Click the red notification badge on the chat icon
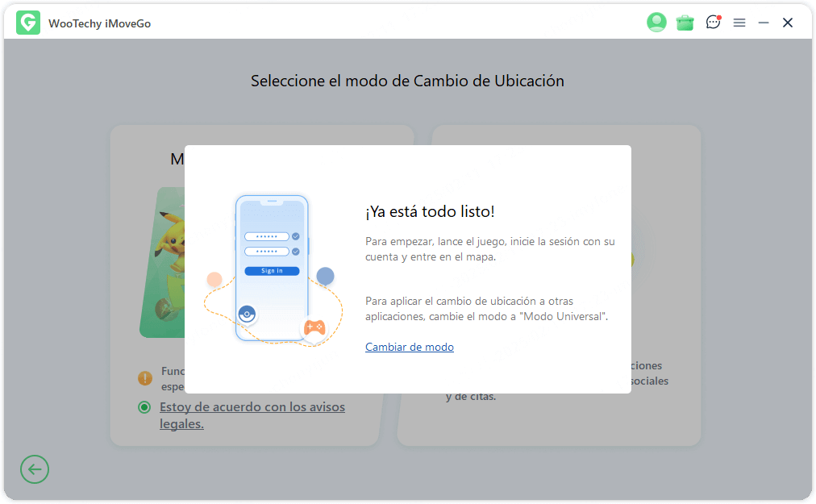Viewport: 816px width, 504px height. pos(720,16)
